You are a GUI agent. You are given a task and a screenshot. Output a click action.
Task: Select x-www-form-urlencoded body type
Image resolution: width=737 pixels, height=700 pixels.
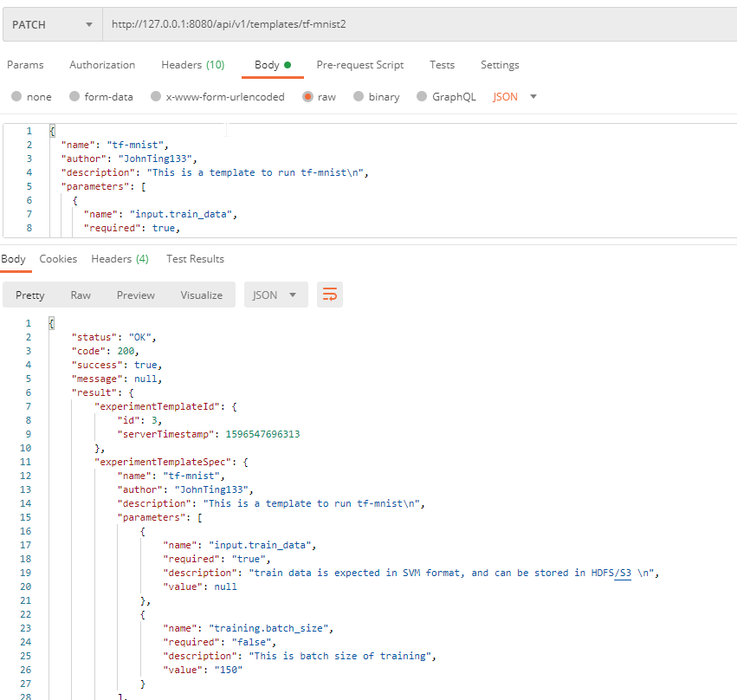coord(156,96)
